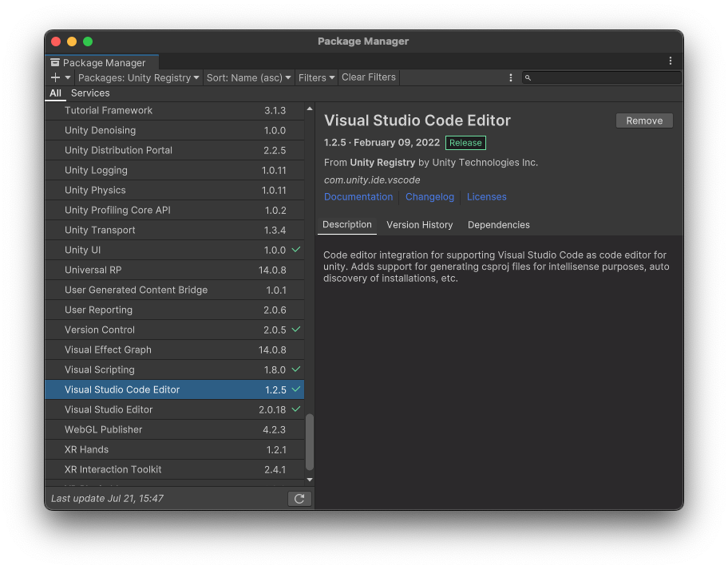Click the list scroll down arrow
Viewport: 728px width, 569px height.
310,480
